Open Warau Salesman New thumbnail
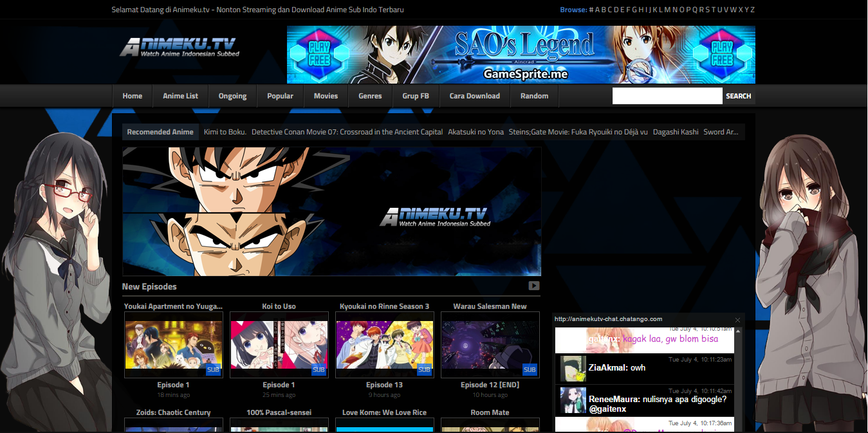The width and height of the screenshot is (868, 433). tap(490, 345)
